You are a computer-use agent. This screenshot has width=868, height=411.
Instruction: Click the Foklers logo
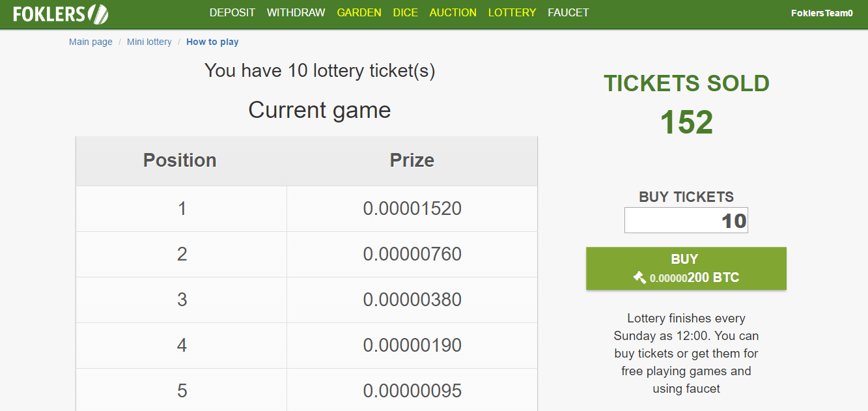pyautogui.click(x=61, y=14)
